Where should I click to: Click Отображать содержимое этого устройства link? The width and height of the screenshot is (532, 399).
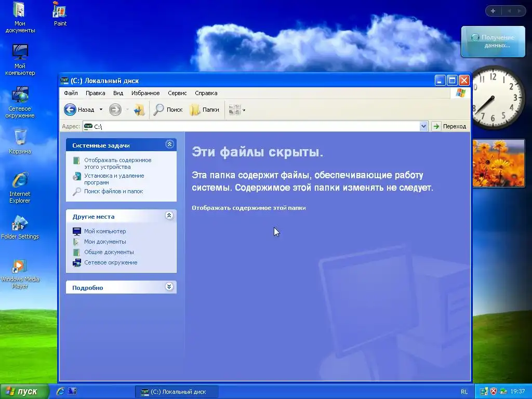[118, 163]
